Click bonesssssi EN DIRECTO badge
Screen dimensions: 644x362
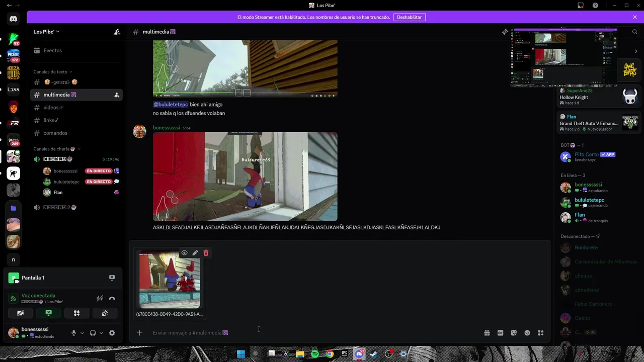coord(99,171)
